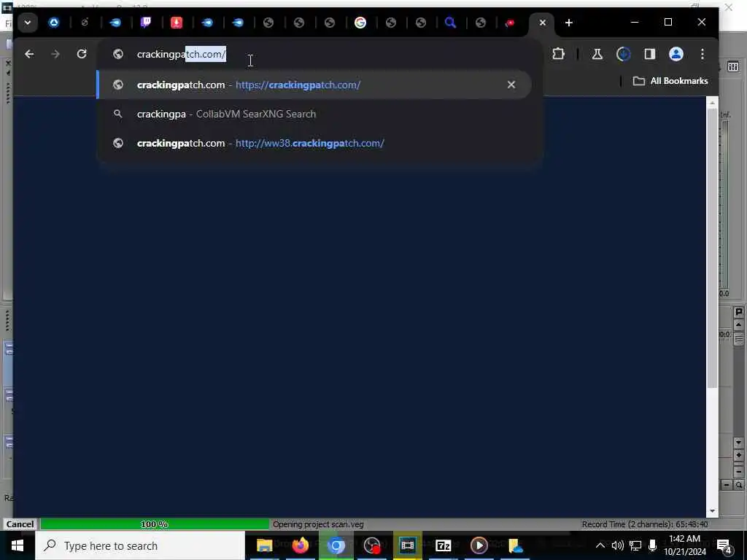Viewport: 747px width, 560px height.
Task: Open File Explorer from the taskbar
Action: click(x=264, y=545)
